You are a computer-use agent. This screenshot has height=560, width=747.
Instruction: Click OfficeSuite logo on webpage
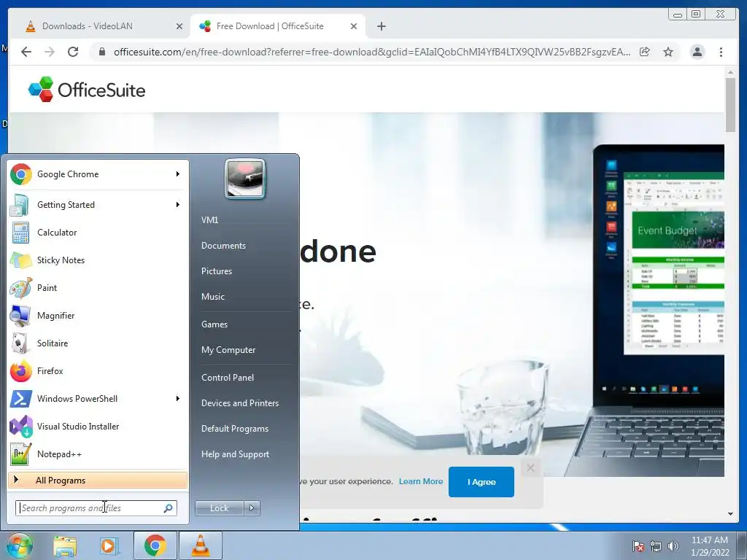pyautogui.click(x=87, y=90)
